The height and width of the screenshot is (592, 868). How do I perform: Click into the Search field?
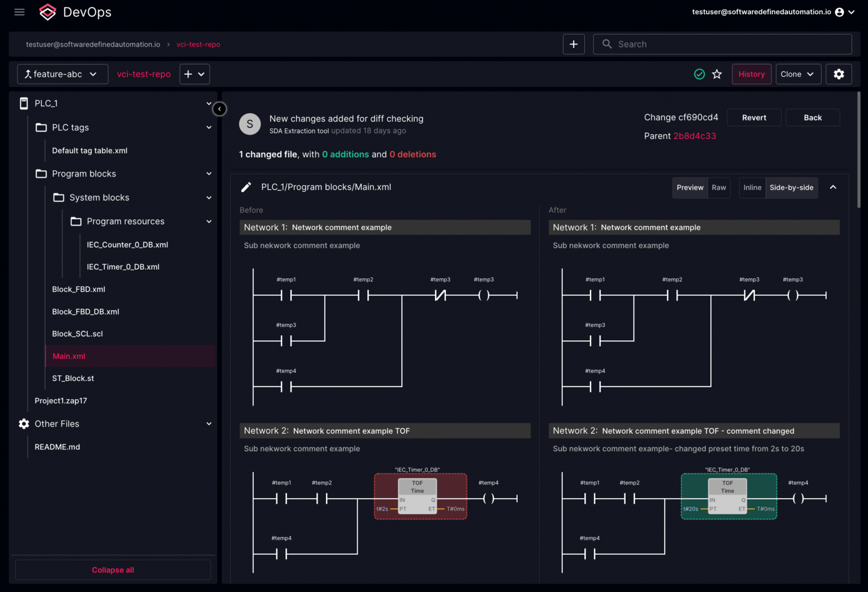coord(729,44)
